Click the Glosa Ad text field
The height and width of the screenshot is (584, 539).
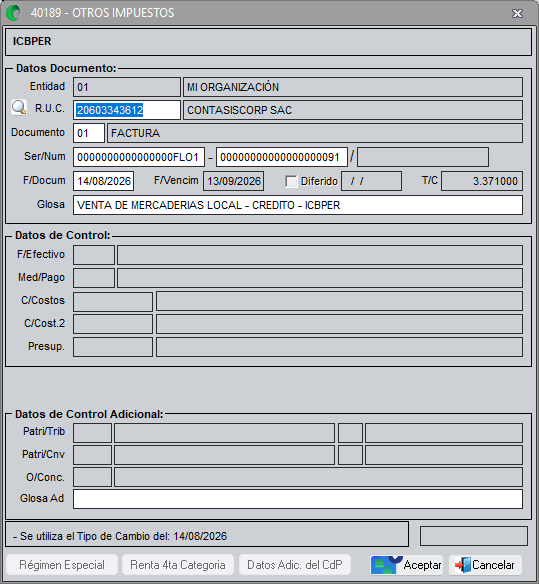298,499
